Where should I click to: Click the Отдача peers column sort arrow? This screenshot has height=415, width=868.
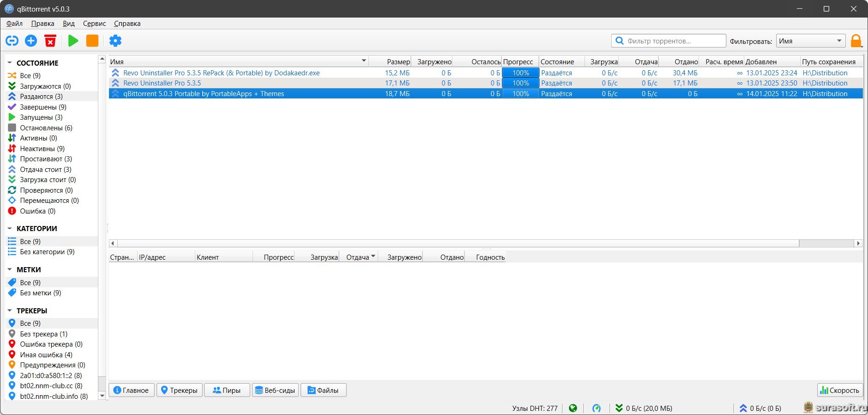(373, 256)
